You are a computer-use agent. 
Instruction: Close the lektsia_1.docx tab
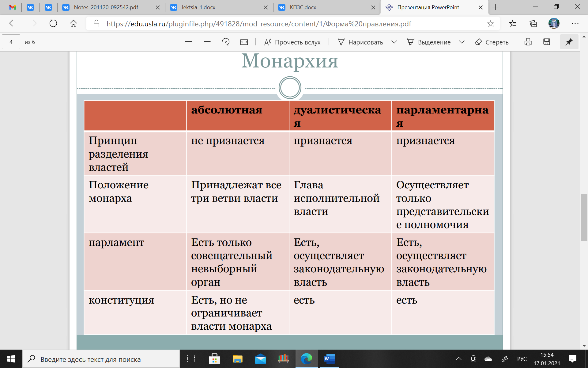tap(266, 7)
